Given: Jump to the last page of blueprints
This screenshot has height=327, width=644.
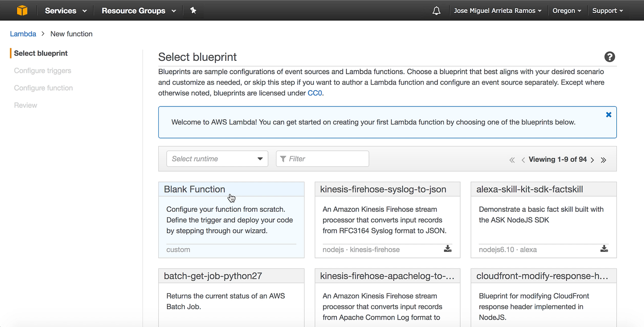Looking at the screenshot, I should coord(604,160).
